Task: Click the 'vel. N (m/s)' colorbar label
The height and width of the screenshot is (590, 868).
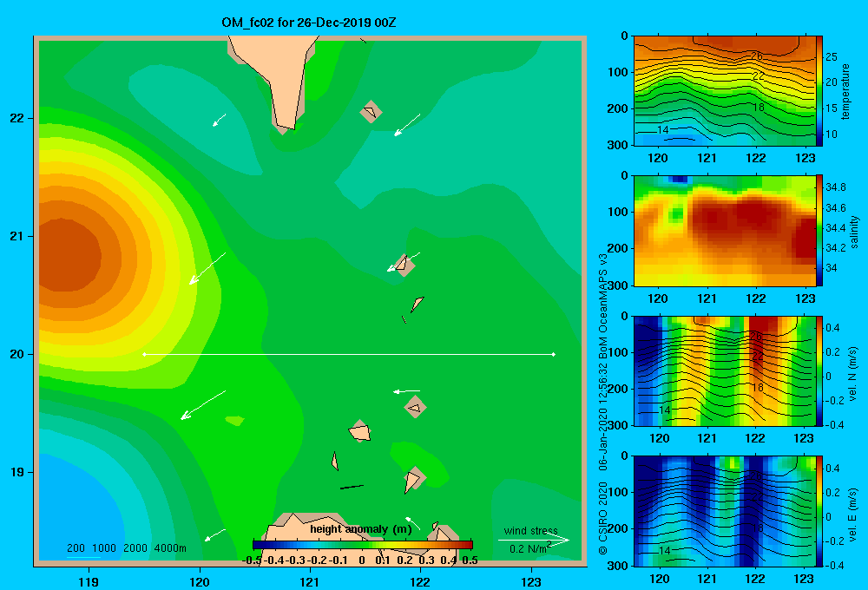Action: click(x=853, y=374)
